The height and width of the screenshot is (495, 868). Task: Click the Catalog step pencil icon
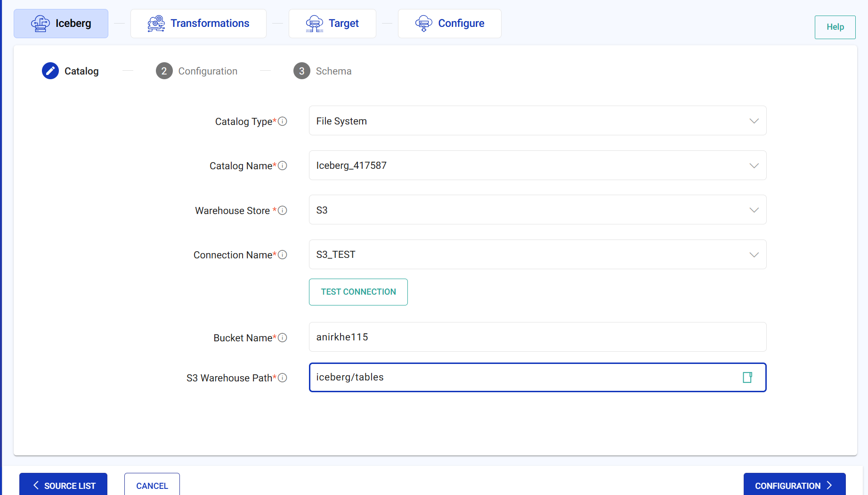tap(50, 71)
